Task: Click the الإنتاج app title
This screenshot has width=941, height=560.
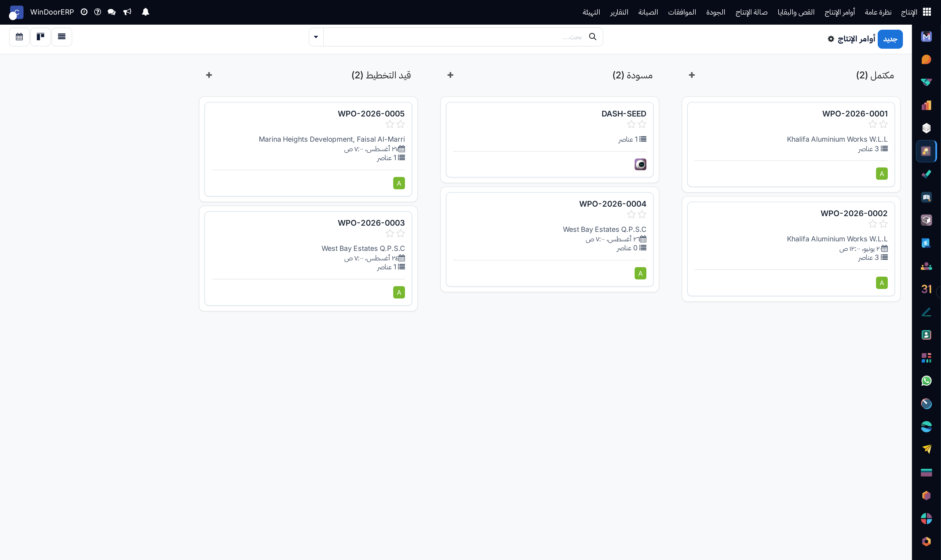Action: [x=909, y=12]
